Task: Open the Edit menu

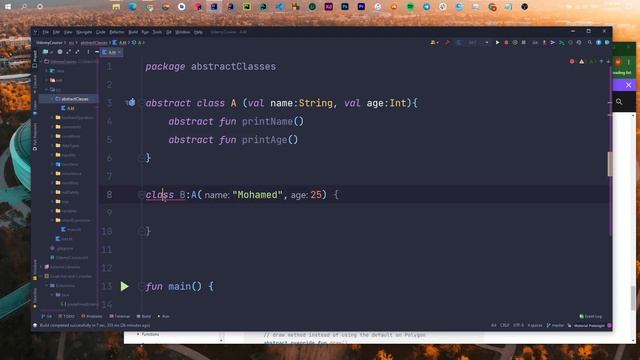Action: (x=56, y=32)
